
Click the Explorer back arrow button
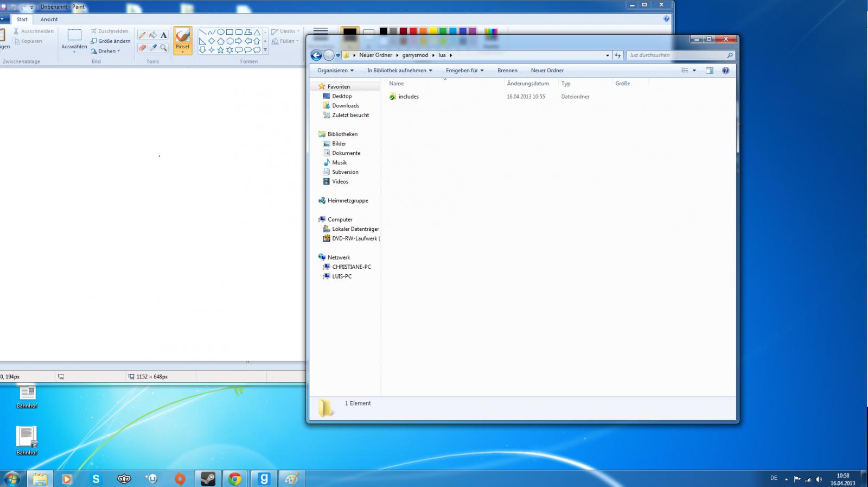pos(316,55)
